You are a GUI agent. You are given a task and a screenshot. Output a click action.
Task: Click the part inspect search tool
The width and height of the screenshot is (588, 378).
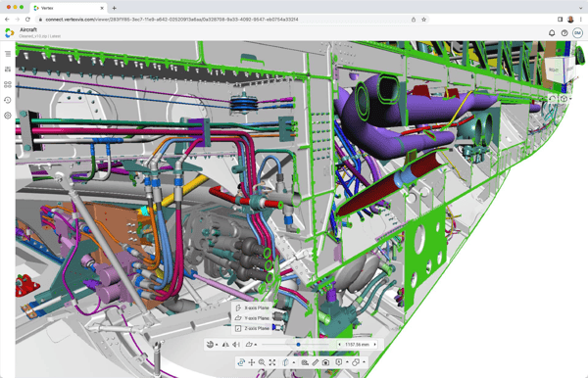(x=305, y=362)
